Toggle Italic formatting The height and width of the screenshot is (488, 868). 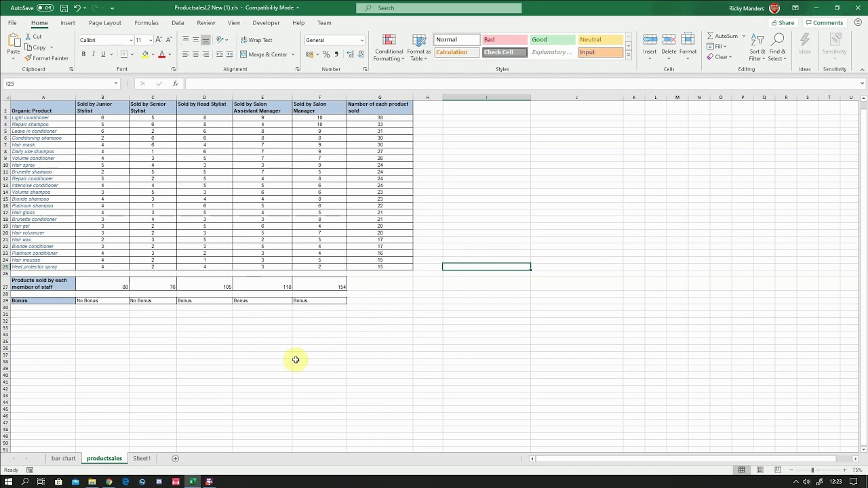[94, 54]
